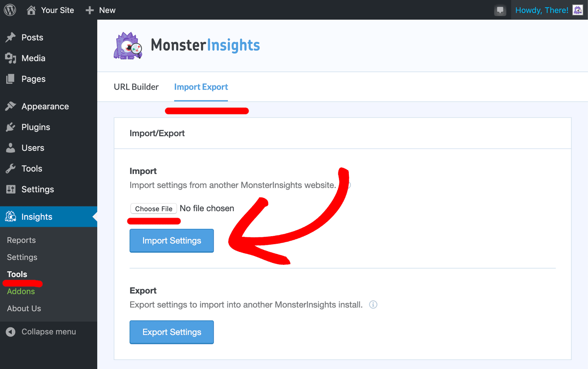This screenshot has width=588, height=369.
Task: Select the Plugins icon
Action: [11, 127]
